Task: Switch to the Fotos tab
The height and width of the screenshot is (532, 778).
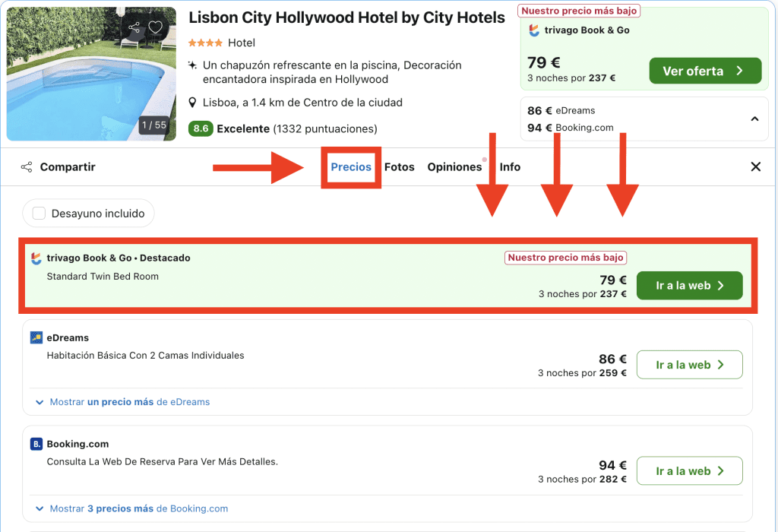Action: pos(400,167)
